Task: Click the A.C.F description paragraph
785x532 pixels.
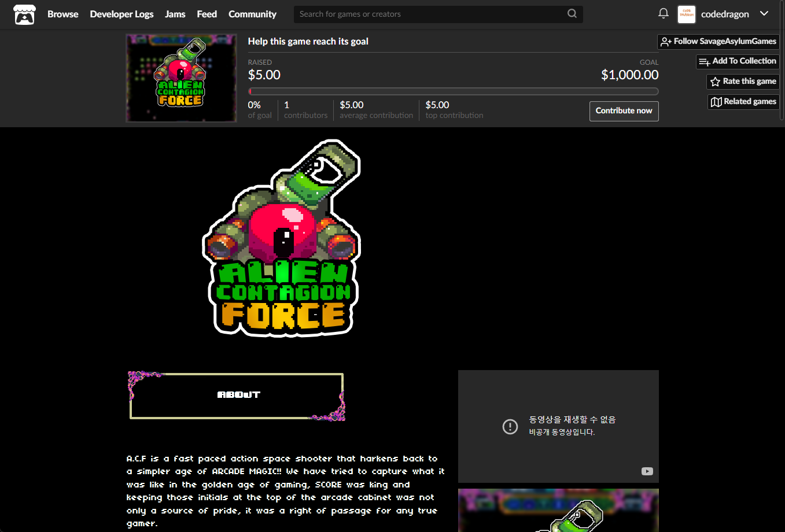Action: [x=285, y=491]
